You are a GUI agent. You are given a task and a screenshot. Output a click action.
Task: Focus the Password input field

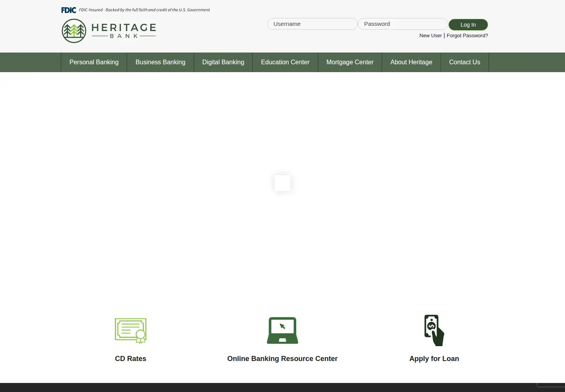(403, 24)
